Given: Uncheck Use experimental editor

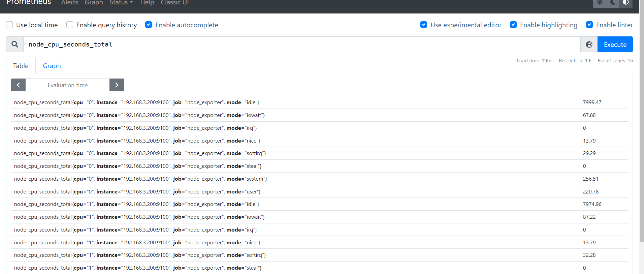Looking at the screenshot, I should (424, 25).
